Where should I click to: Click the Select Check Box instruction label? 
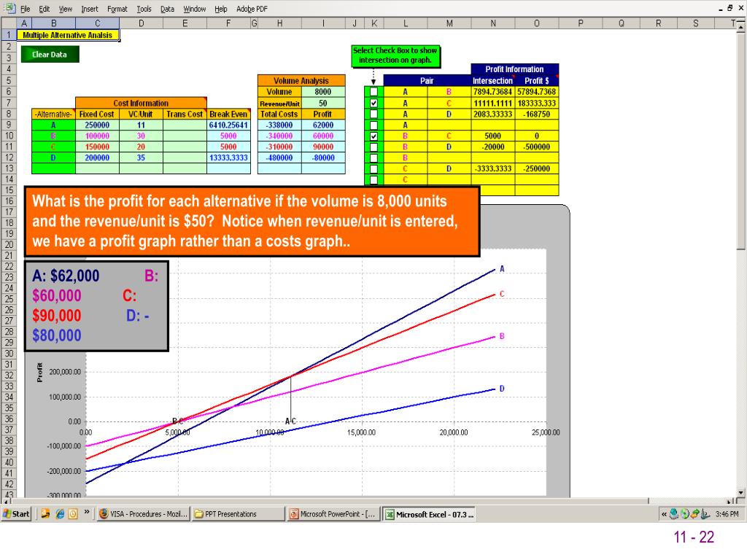click(x=395, y=55)
